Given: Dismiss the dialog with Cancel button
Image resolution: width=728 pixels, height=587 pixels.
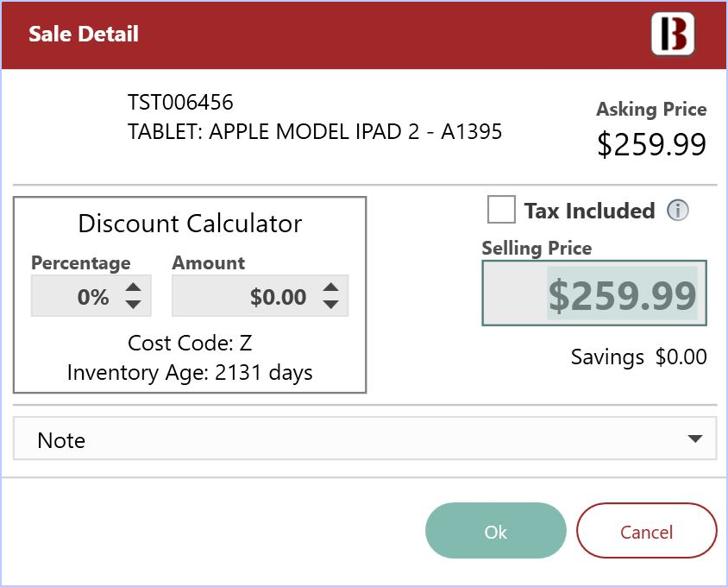Looking at the screenshot, I should [646, 530].
